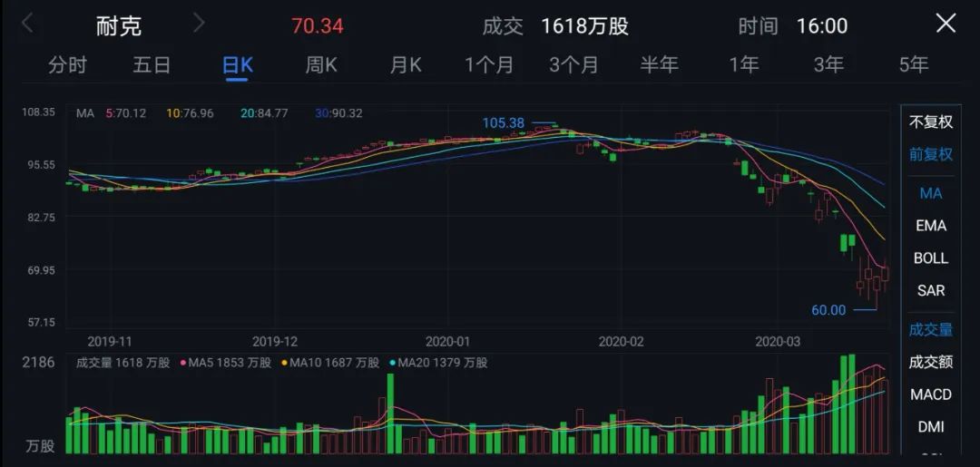This screenshot has height=467, width=980.
Task: Click the time value 16:00
Action: [822, 26]
